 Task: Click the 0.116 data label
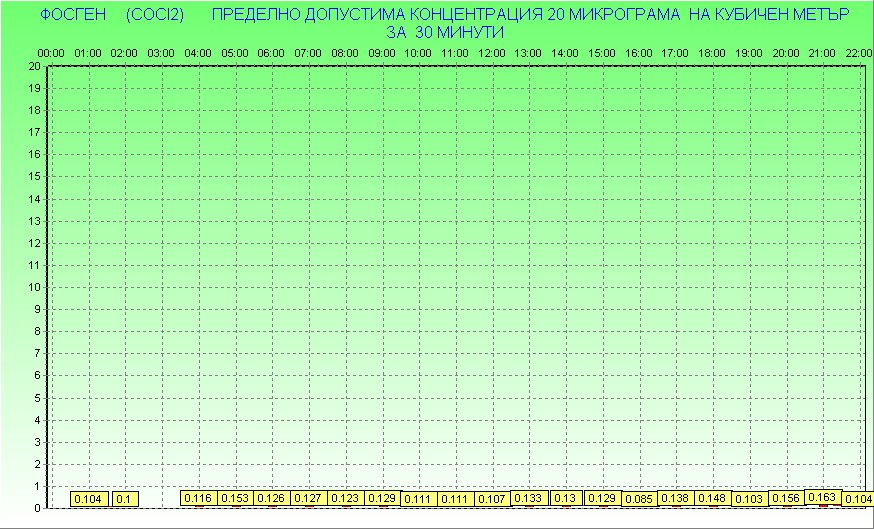point(198,498)
